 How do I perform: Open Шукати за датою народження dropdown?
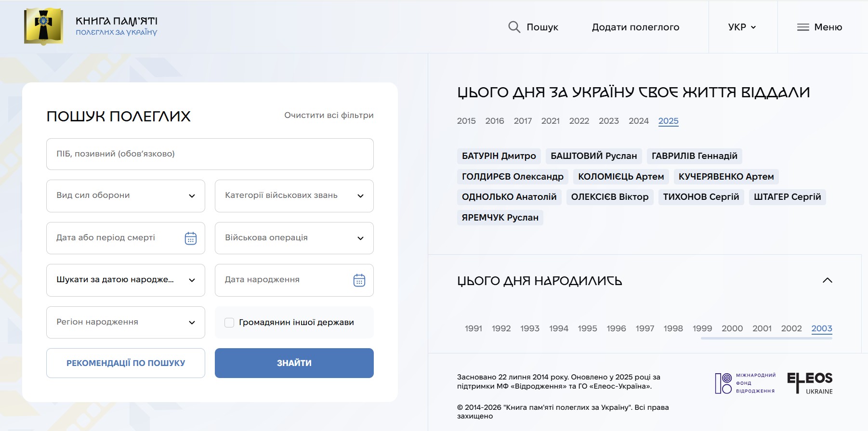(x=126, y=280)
